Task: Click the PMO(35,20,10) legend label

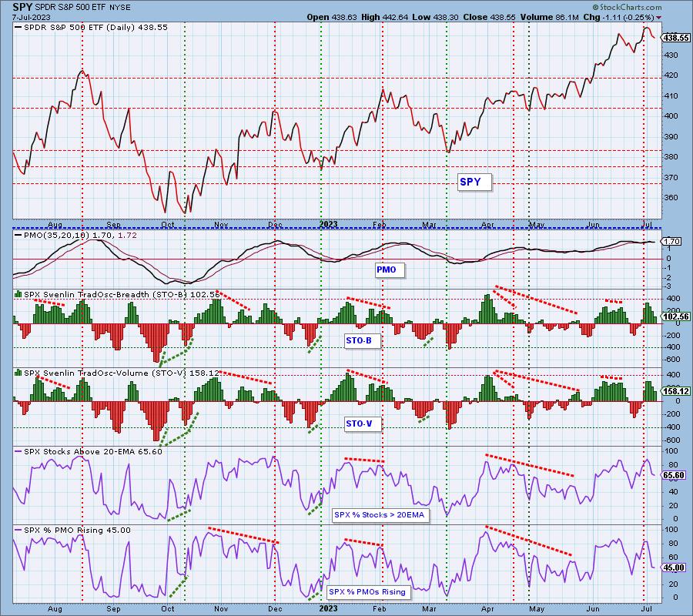Action: pos(75,236)
